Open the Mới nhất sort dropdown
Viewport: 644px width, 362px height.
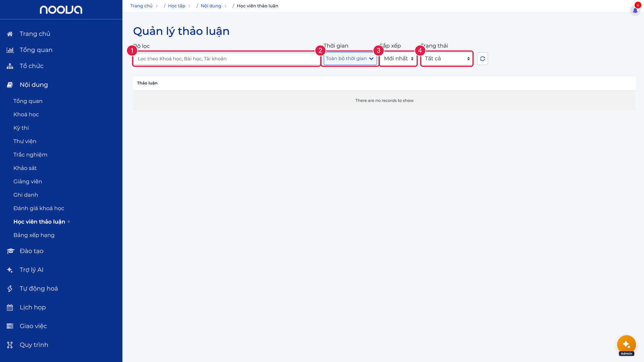[398, 59]
